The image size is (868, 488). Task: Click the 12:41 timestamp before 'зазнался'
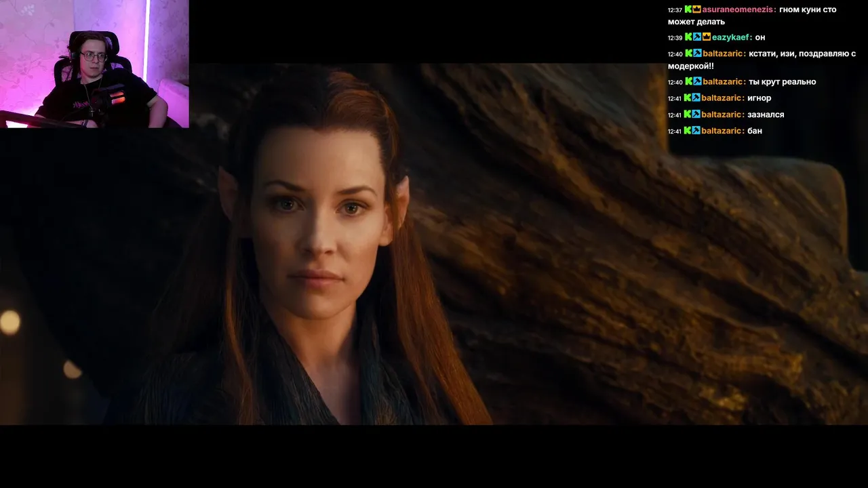pyautogui.click(x=675, y=115)
